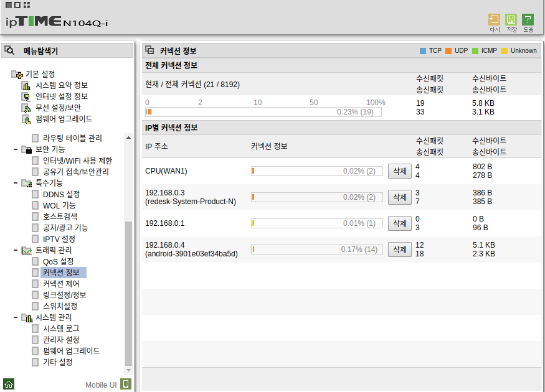Image resolution: width=545 pixels, height=392 pixels.
Task: Open 시스템 로그 from the menu
Action: coord(61,329)
